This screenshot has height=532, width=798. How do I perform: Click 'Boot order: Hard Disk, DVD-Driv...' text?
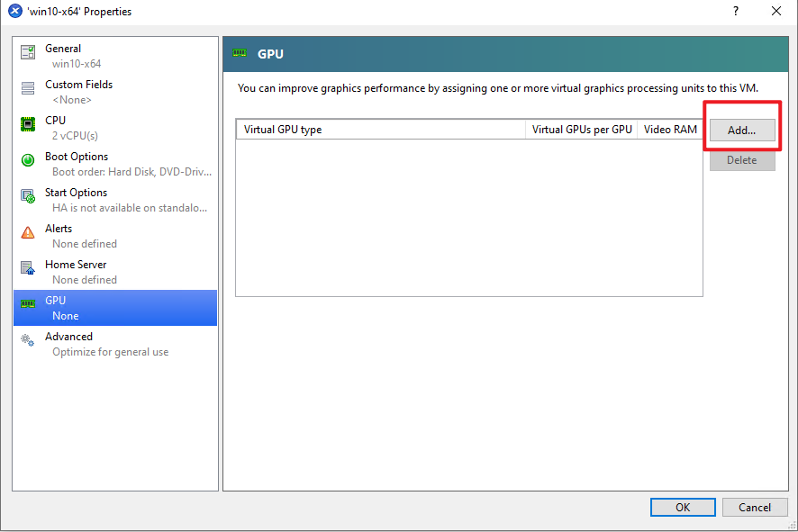[131, 172]
